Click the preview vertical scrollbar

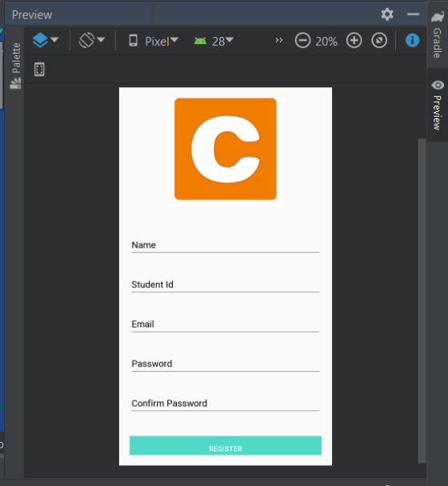coord(422,301)
